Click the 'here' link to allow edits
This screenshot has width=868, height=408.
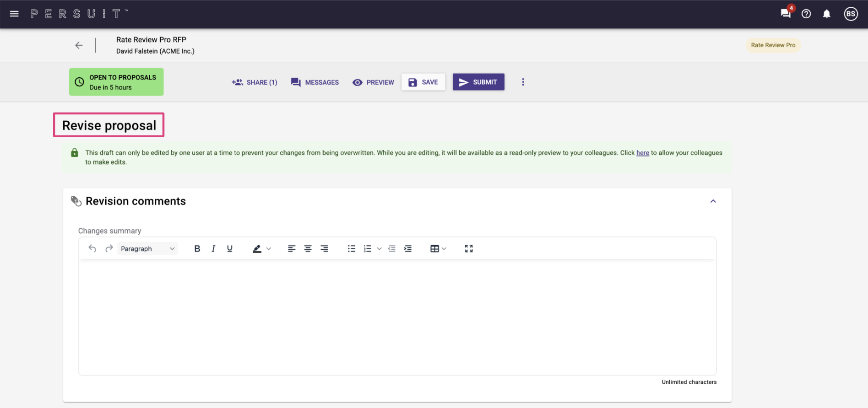pyautogui.click(x=643, y=153)
